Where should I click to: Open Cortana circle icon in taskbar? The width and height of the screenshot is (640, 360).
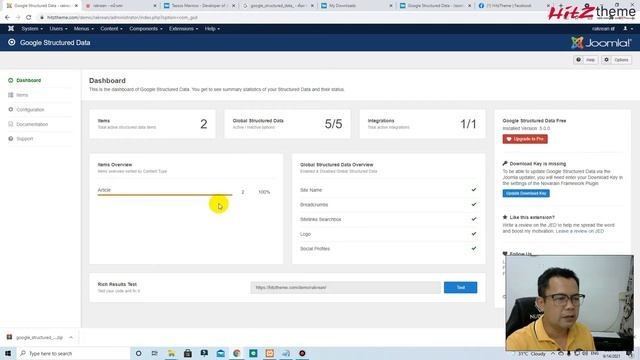point(138,353)
